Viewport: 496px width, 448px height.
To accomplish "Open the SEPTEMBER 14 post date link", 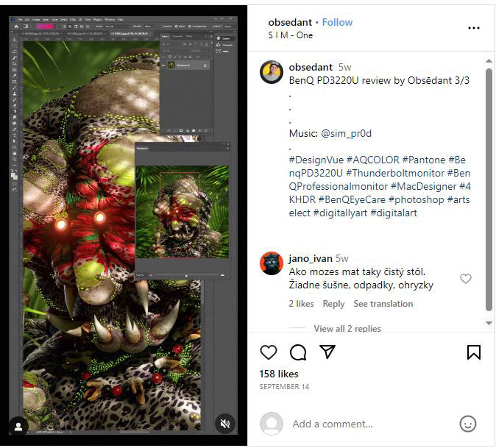I will (284, 387).
